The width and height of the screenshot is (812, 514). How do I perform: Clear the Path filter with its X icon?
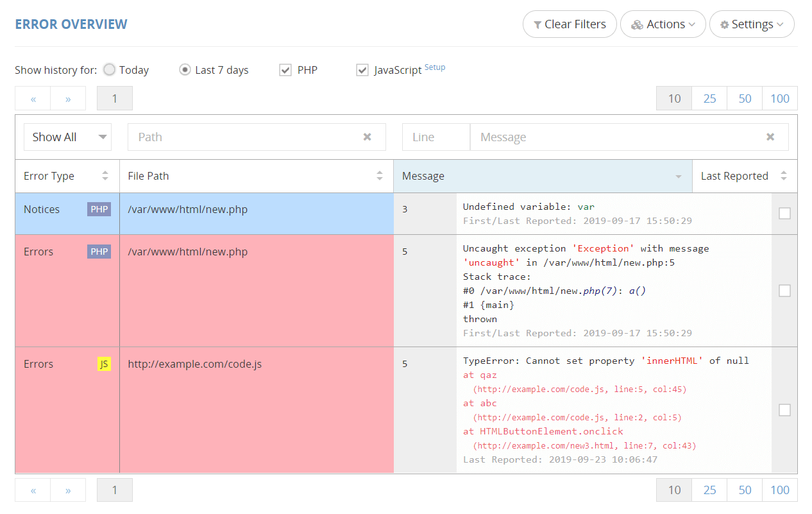click(x=367, y=137)
